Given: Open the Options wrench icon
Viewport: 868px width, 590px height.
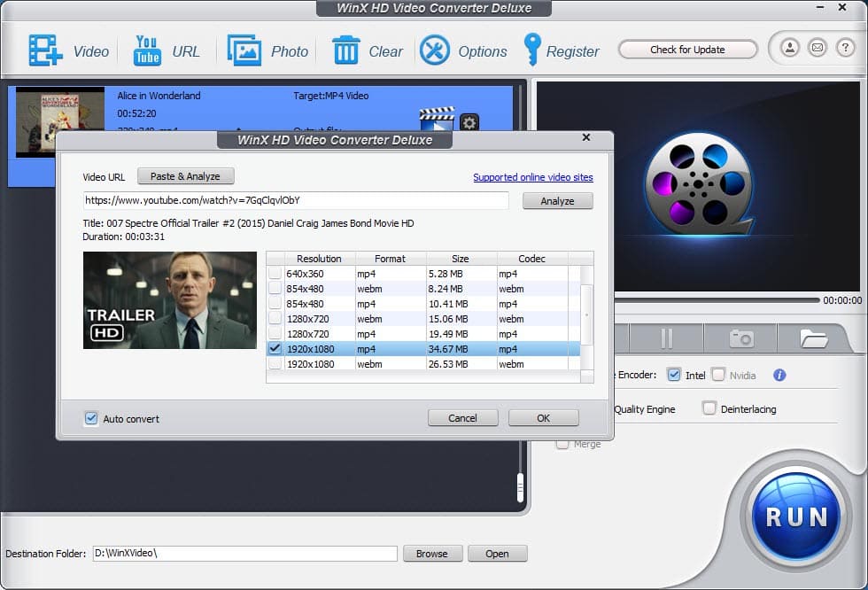Looking at the screenshot, I should coord(435,50).
